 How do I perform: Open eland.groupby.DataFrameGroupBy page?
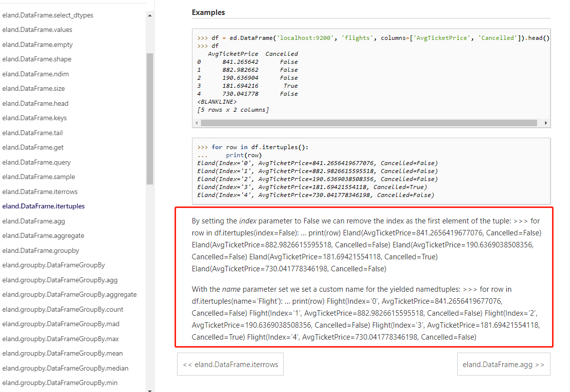pyautogui.click(x=53, y=265)
